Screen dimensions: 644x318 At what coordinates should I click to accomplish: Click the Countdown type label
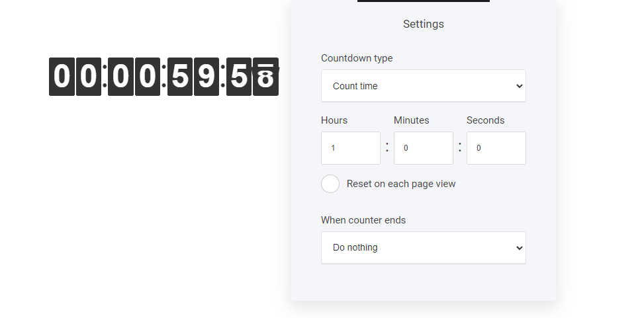357,58
